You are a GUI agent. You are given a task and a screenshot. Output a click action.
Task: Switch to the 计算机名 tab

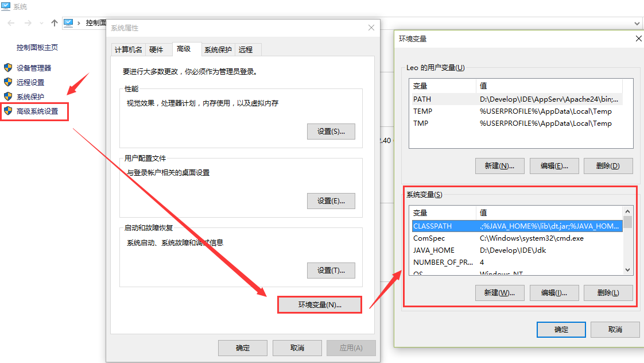tap(128, 50)
